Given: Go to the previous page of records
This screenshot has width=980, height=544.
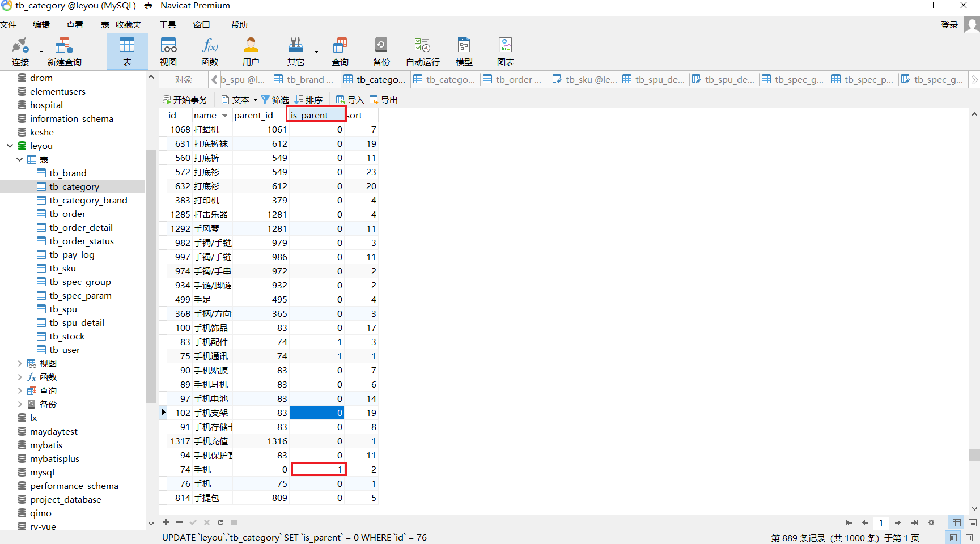Looking at the screenshot, I should 865,522.
